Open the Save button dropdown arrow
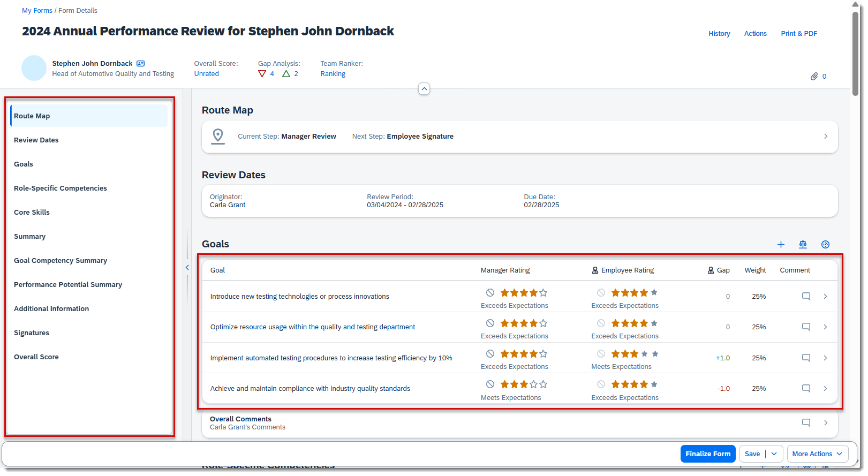868x476 pixels. 774,454
